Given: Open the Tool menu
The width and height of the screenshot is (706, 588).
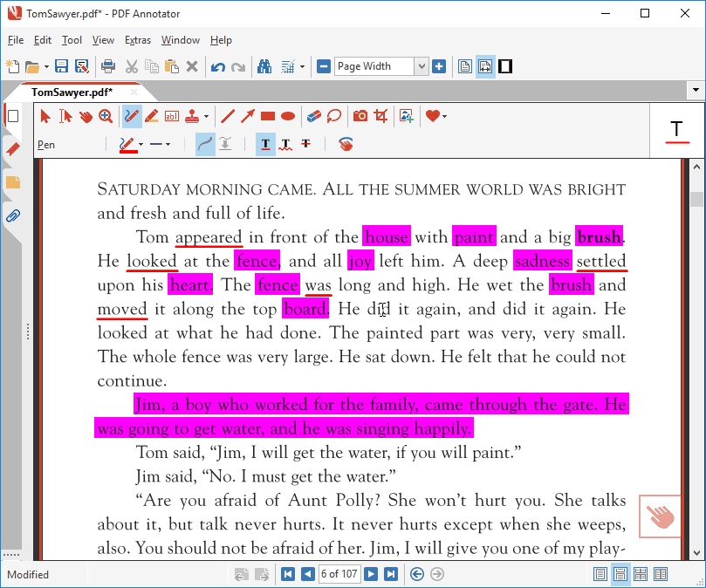Looking at the screenshot, I should coord(72,40).
